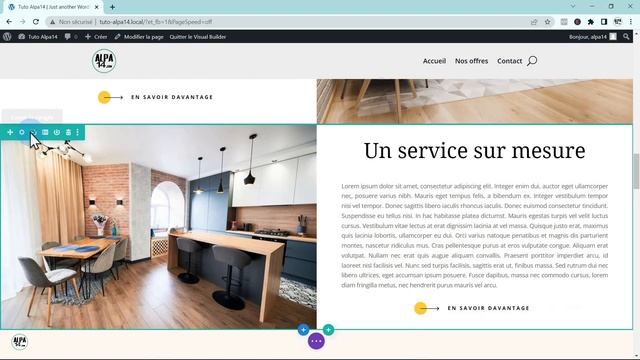Duplicate the row using the teal toolbar
The width and height of the screenshot is (640, 360).
click(x=34, y=132)
